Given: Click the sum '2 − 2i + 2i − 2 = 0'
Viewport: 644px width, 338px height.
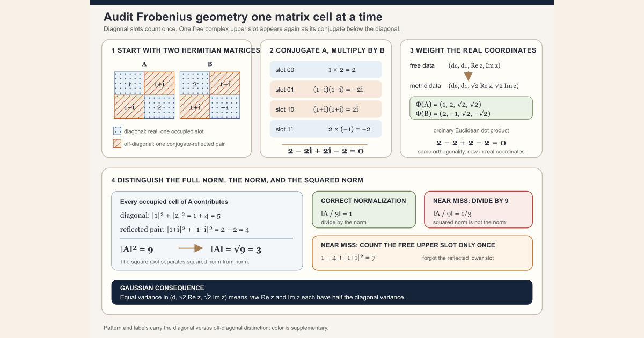Looking at the screenshot, I should click(326, 151).
